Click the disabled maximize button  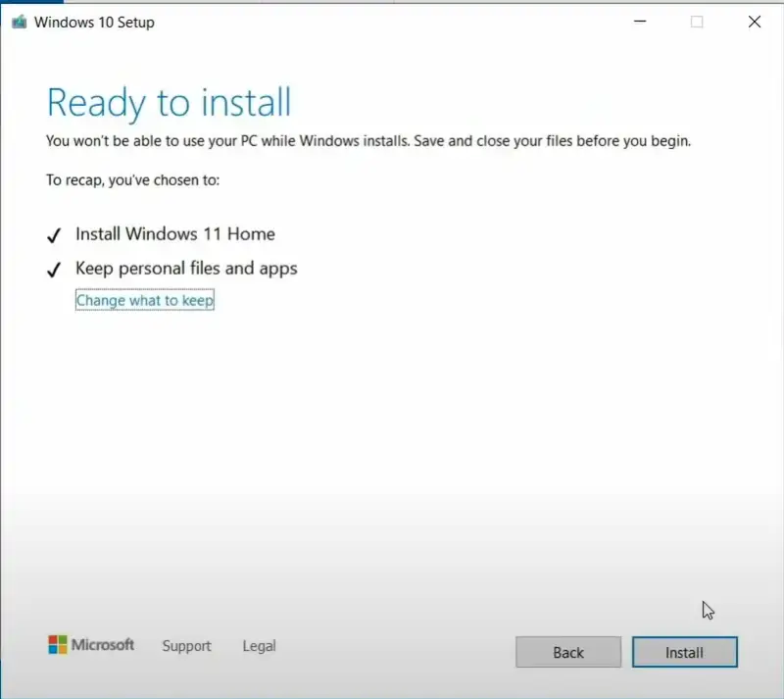697,22
